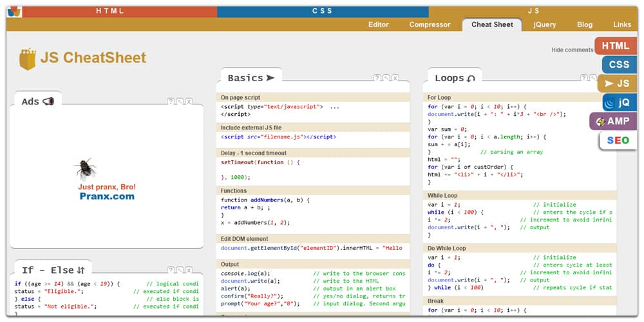Close the Basics panel with x icon
This screenshot has width=644, height=322.
click(x=395, y=78)
